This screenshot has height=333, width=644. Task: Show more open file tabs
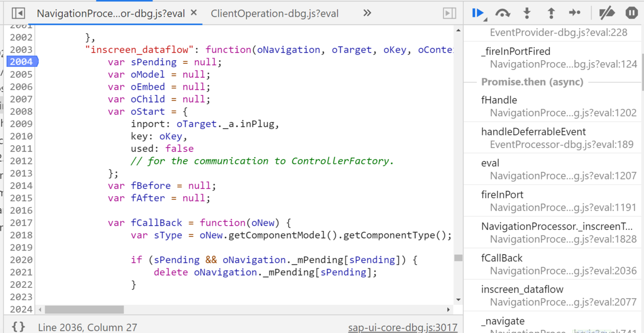click(x=367, y=13)
